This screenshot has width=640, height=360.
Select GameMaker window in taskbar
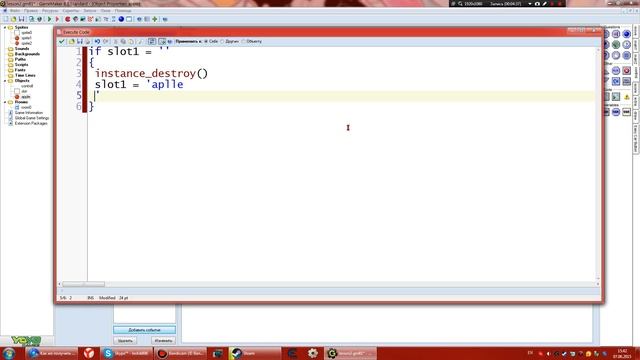[350, 353]
